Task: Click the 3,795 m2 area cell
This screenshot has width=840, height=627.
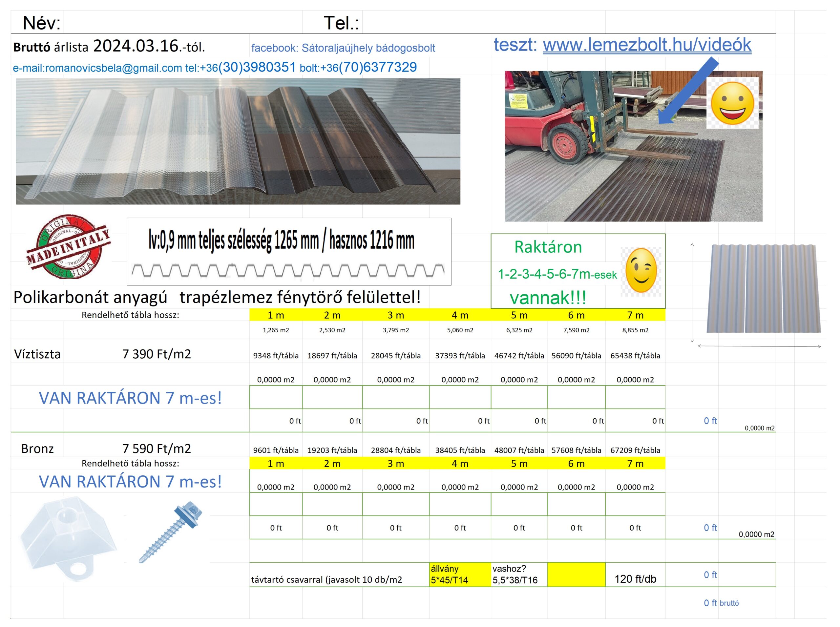Action: tap(396, 330)
